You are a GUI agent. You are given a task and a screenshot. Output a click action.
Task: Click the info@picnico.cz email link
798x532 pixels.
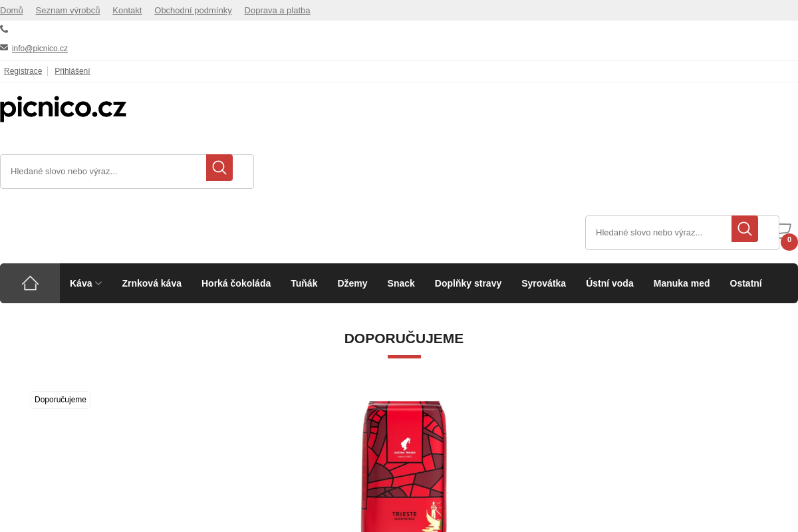tap(40, 49)
